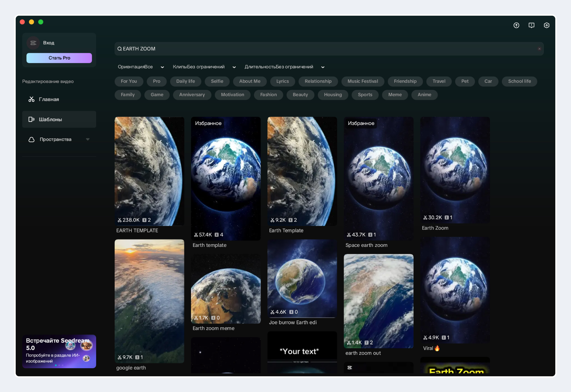Image resolution: width=571 pixels, height=392 pixels.
Task: Click the Стать Pro gradient button
Action: tap(59, 58)
